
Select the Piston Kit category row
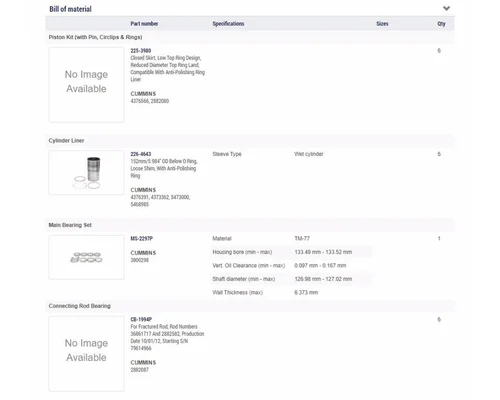250,37
